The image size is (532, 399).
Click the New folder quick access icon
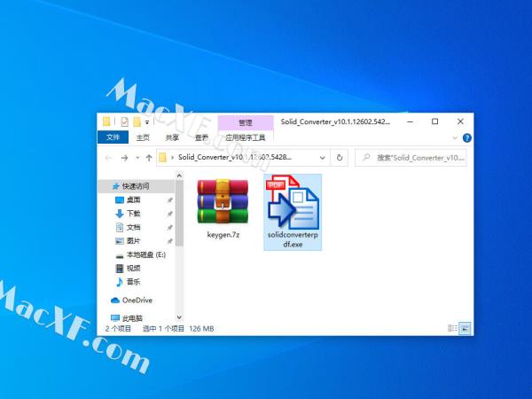pos(137,121)
